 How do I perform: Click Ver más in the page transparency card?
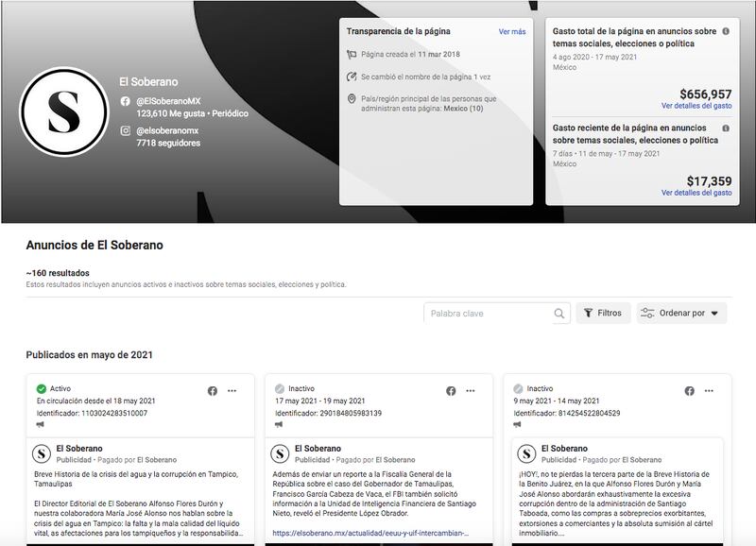(512, 32)
